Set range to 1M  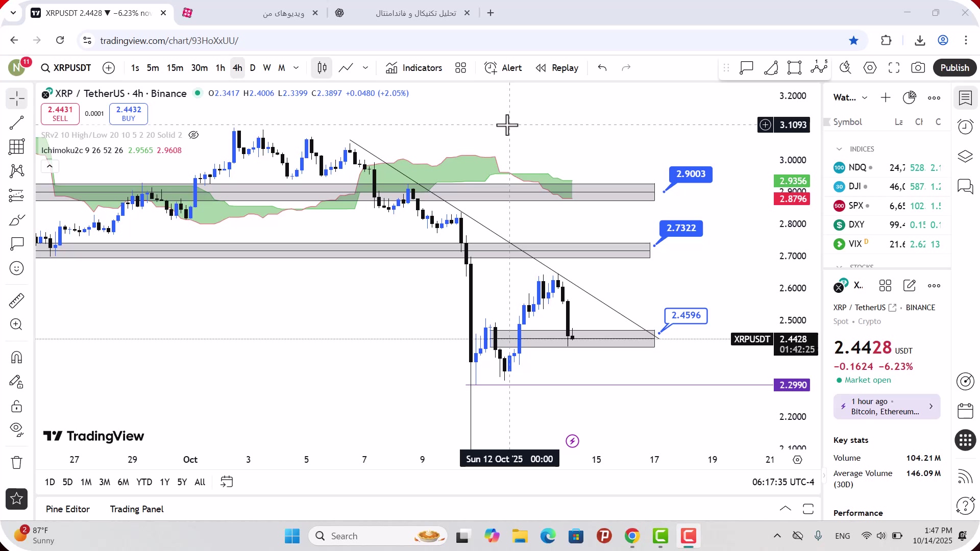(x=86, y=482)
